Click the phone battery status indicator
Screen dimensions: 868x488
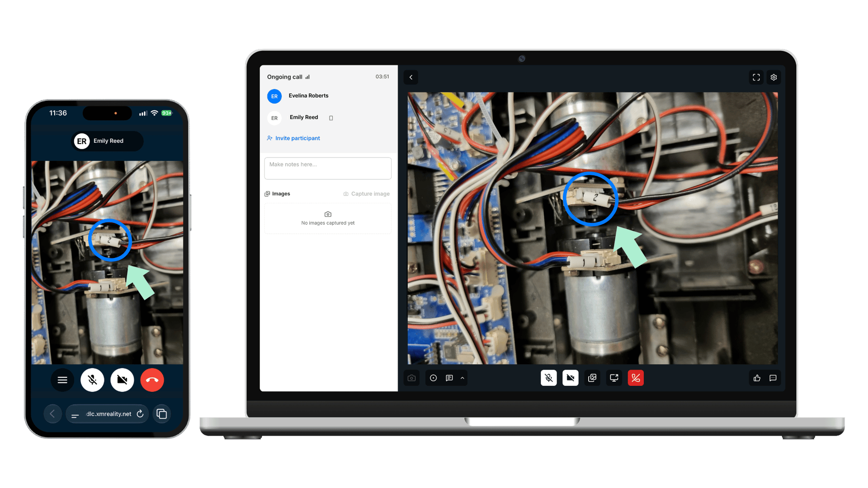tap(167, 113)
